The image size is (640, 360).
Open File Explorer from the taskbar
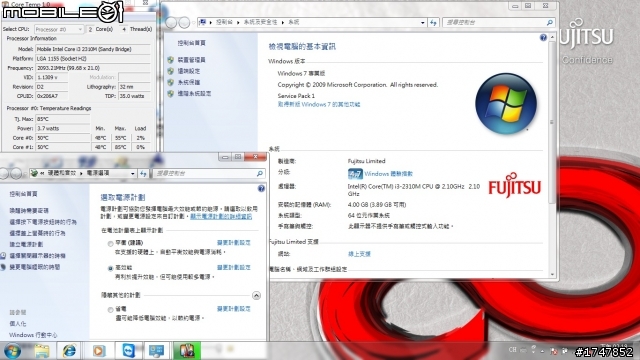pos(42,351)
